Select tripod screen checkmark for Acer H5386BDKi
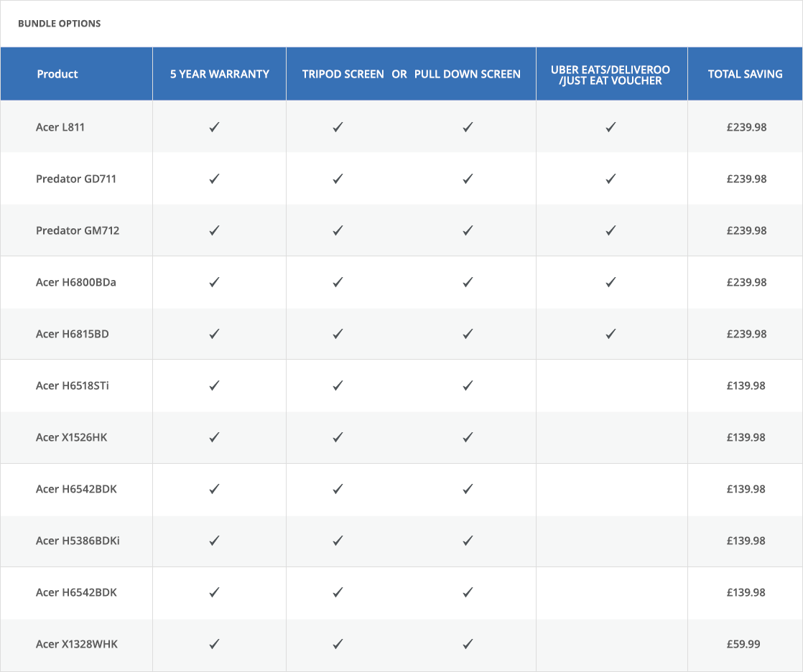 [x=338, y=541]
